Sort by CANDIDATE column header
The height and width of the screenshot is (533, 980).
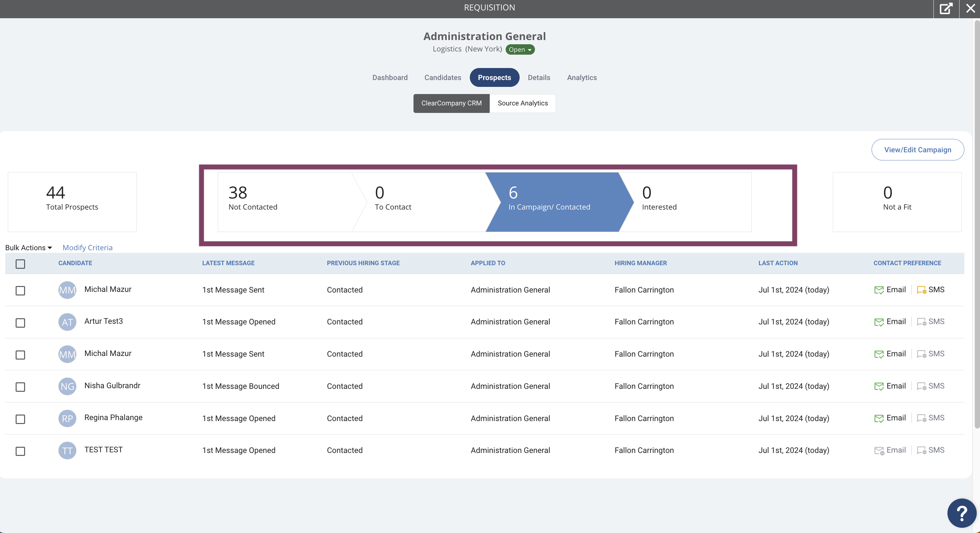75,263
